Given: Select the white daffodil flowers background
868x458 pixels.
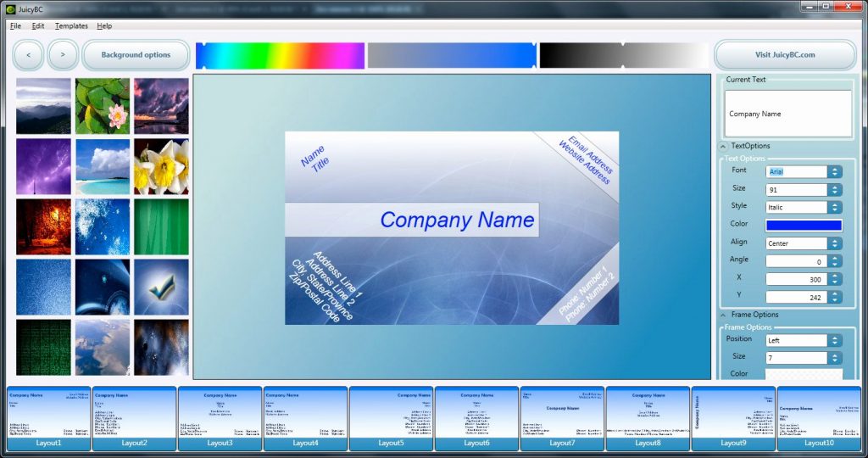Looking at the screenshot, I should click(161, 167).
